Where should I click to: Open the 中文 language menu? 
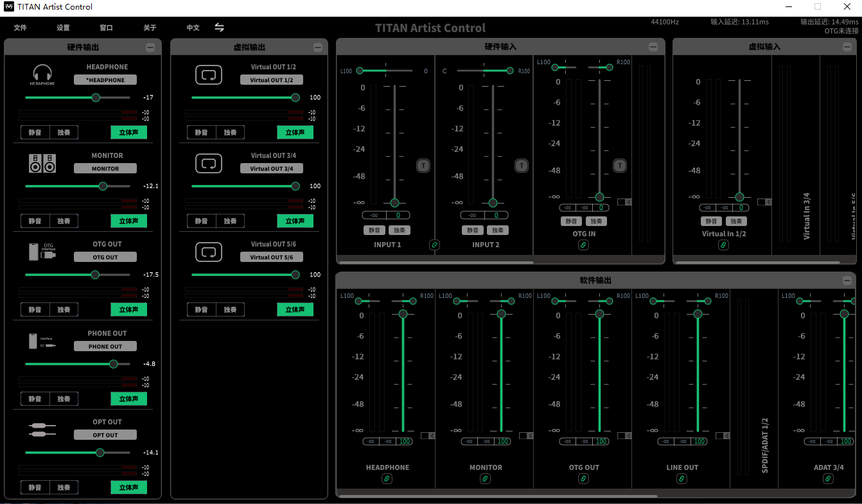point(193,28)
